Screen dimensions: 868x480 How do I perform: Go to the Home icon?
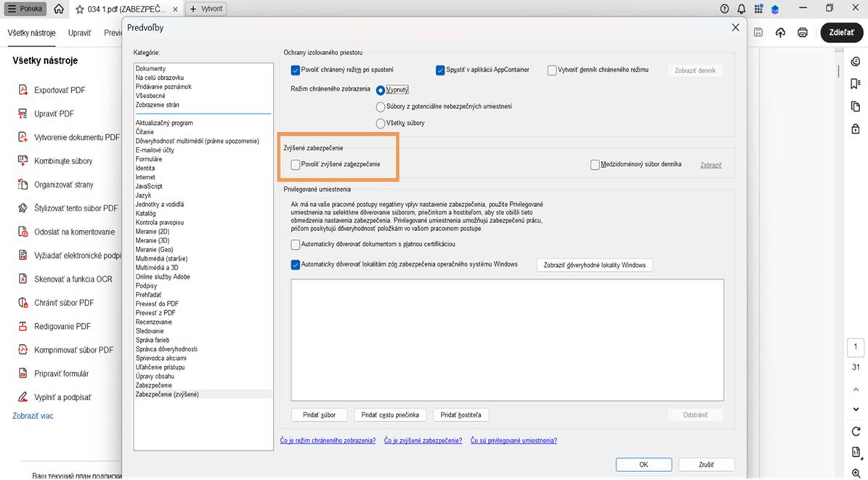click(59, 9)
